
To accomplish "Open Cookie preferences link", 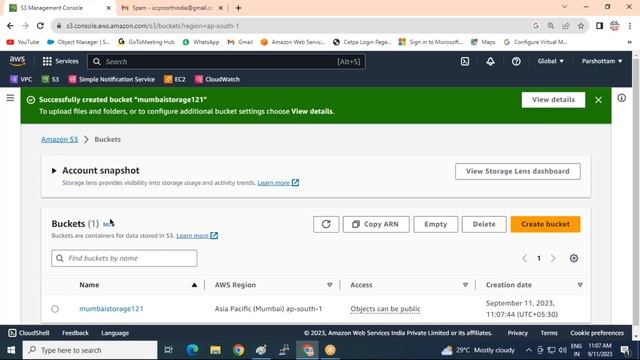I will (597, 333).
